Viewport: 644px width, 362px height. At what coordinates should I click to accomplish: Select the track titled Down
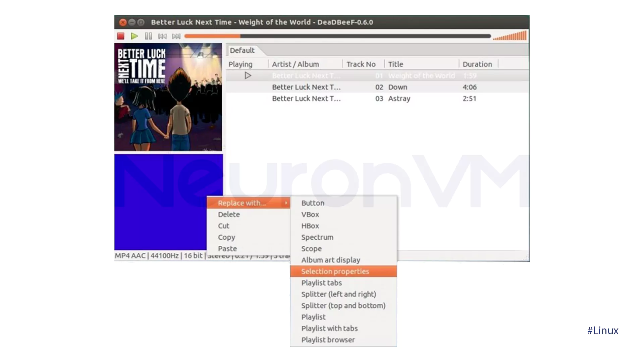pyautogui.click(x=378, y=87)
